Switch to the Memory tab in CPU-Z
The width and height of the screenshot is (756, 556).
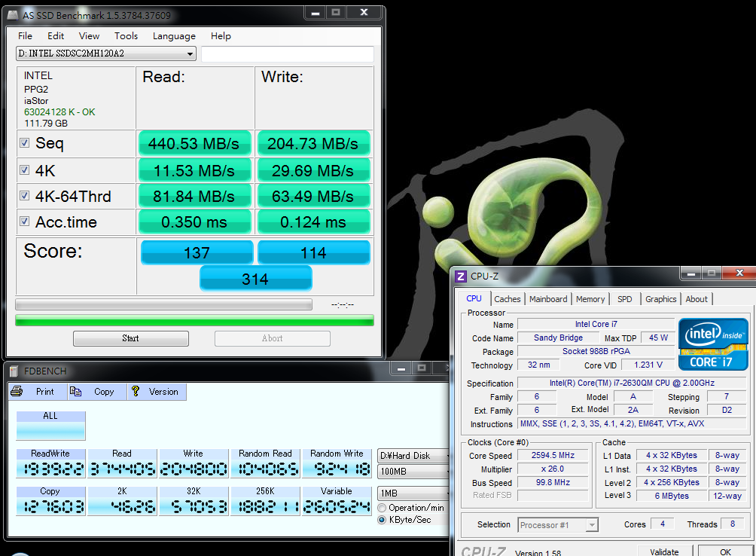coord(590,299)
